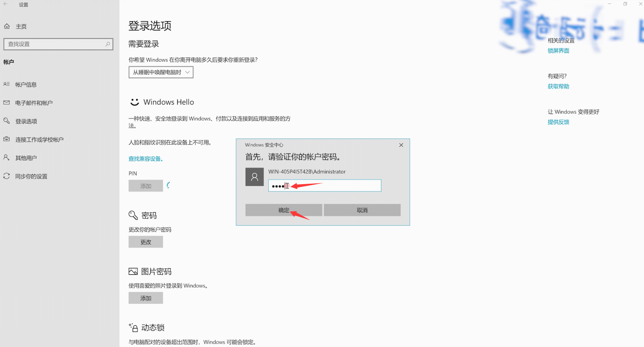Click the 帐户信息 sidebar icon

7,84
